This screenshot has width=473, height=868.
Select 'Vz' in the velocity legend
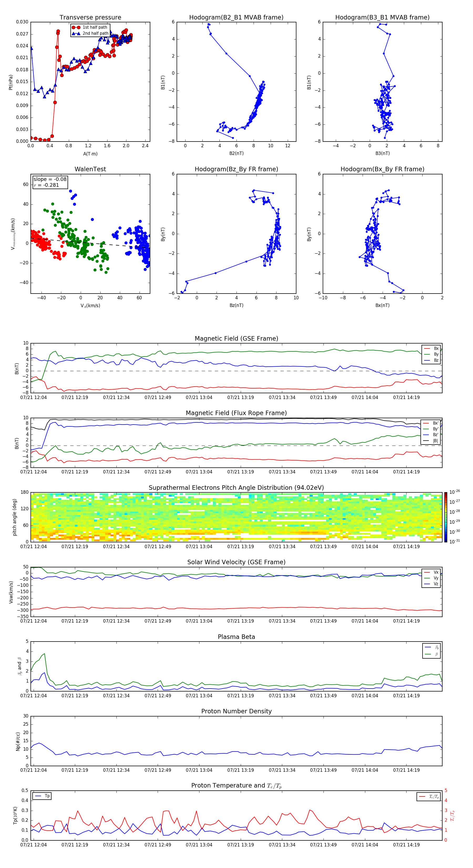click(431, 584)
